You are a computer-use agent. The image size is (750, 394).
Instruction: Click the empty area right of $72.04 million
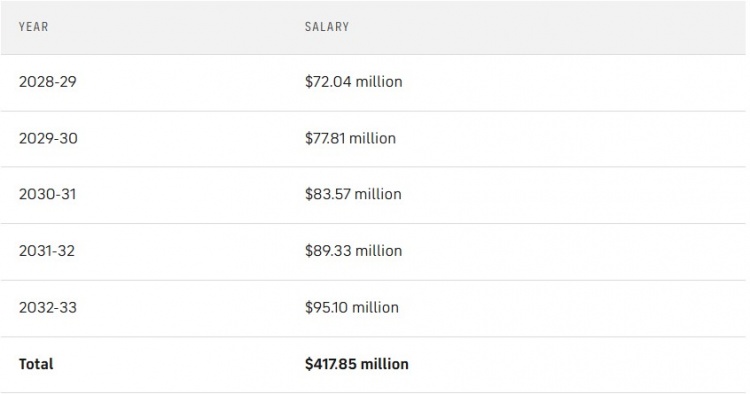pos(574,82)
